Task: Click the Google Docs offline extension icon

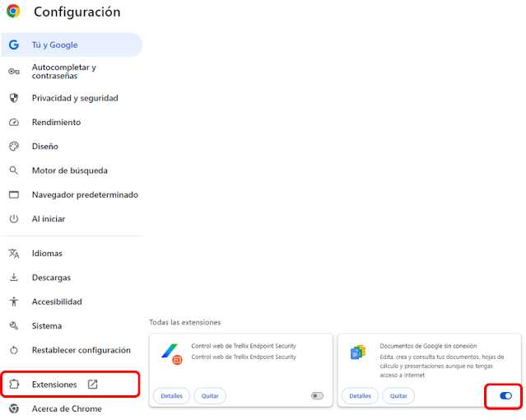Action: 358,352
